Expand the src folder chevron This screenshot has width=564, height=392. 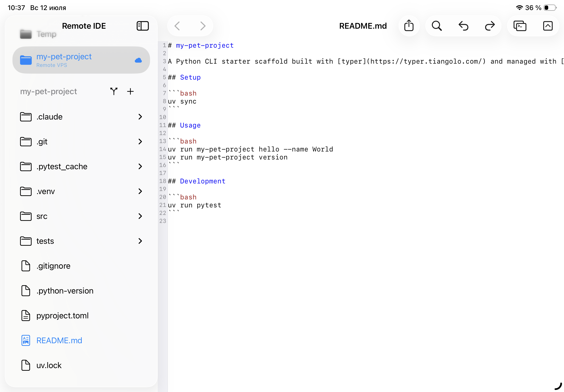click(x=140, y=216)
